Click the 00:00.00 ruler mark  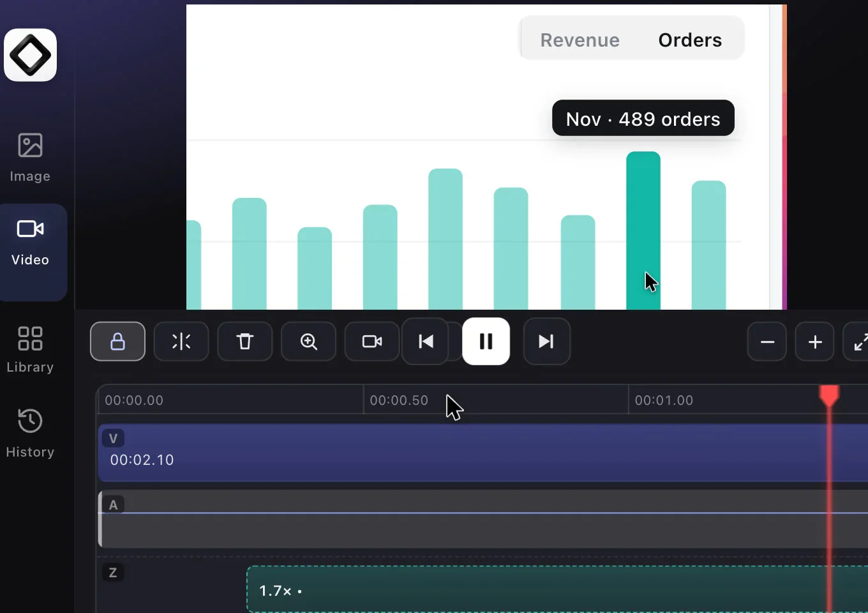tap(134, 400)
